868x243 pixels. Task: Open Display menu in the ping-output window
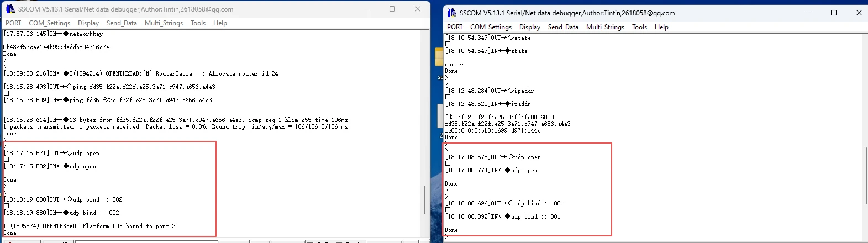[x=88, y=23]
